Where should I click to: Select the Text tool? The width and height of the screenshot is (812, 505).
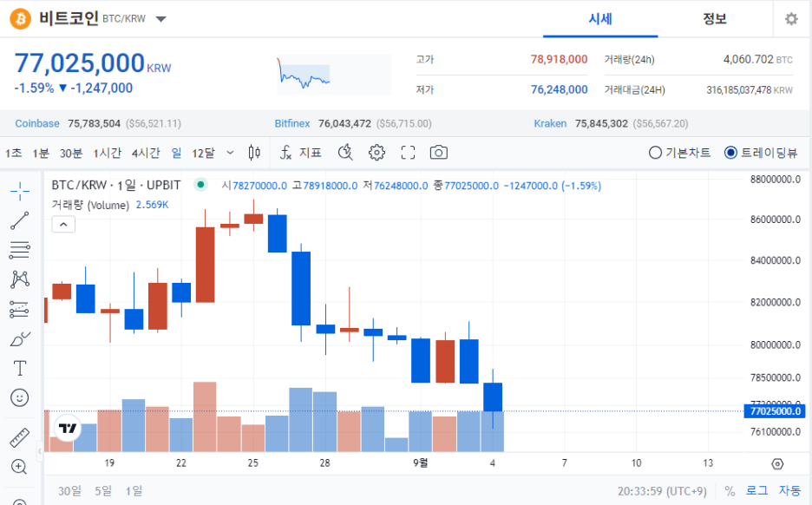pyautogui.click(x=20, y=368)
